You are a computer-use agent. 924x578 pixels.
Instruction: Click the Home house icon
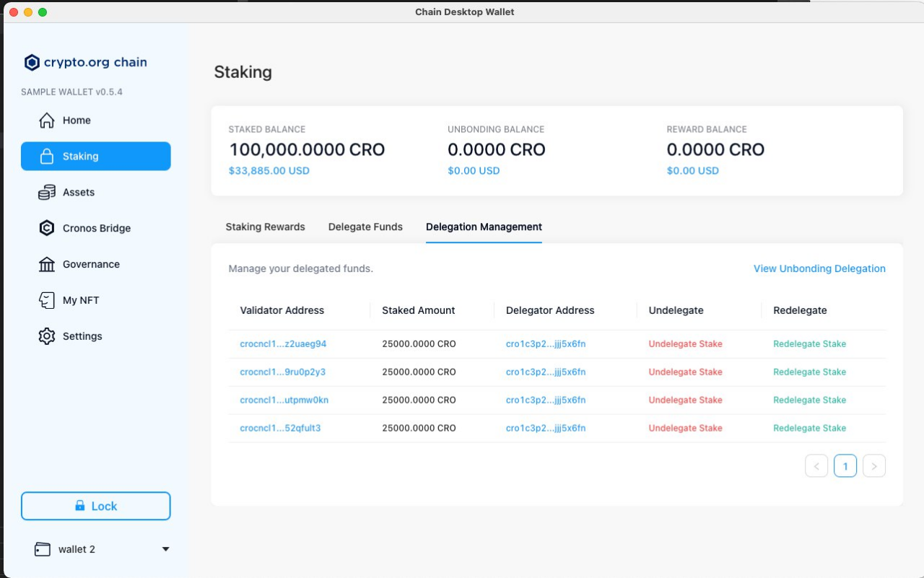click(47, 121)
